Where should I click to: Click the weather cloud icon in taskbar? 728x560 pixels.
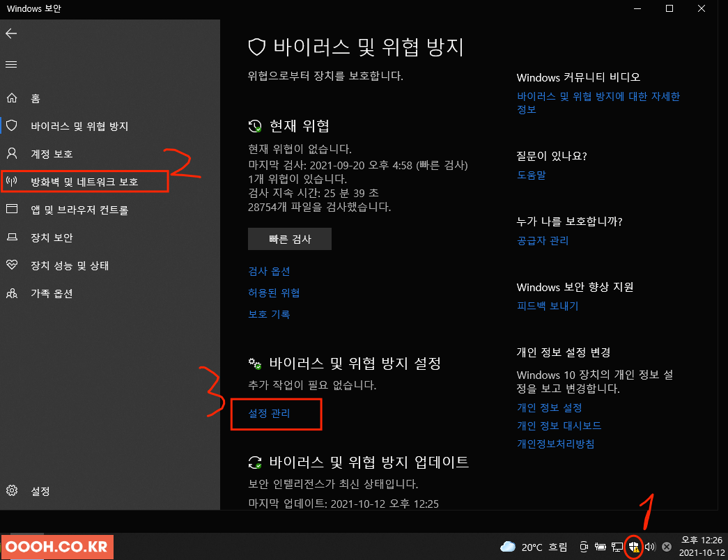(508, 547)
